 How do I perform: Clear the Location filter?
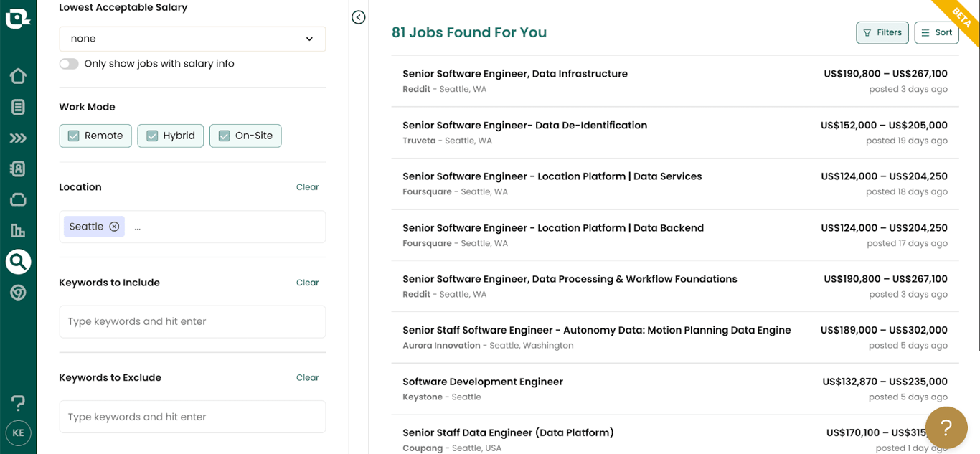(307, 187)
